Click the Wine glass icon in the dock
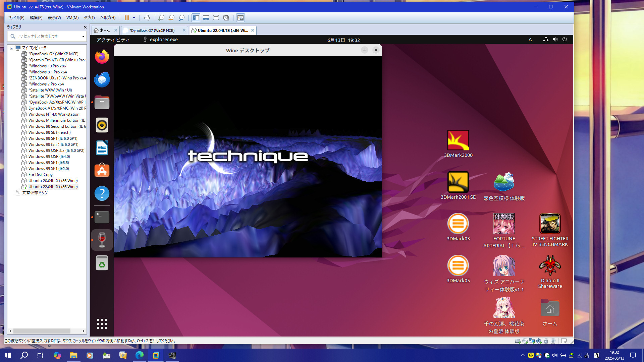644x362 pixels. [102, 240]
